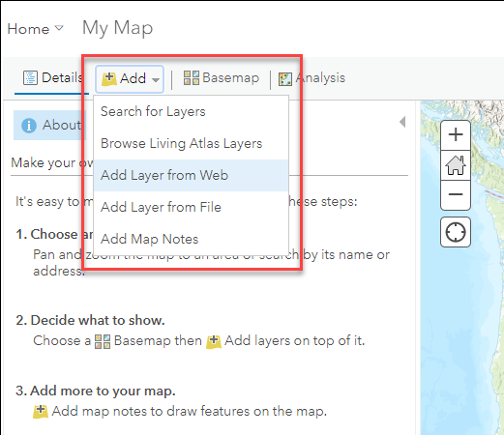Open the Details tab

[x=53, y=78]
